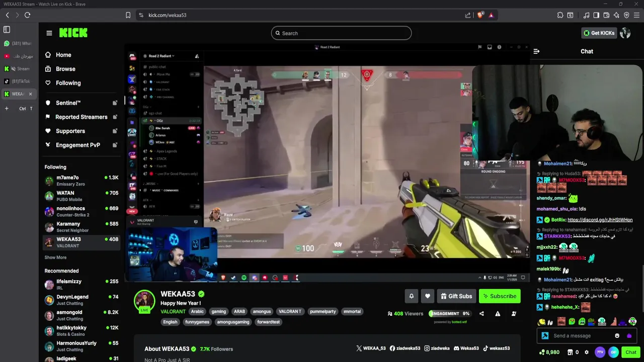The image size is (644, 362).
Task: Click the Engagement 9% progress bar
Action: 449,314
